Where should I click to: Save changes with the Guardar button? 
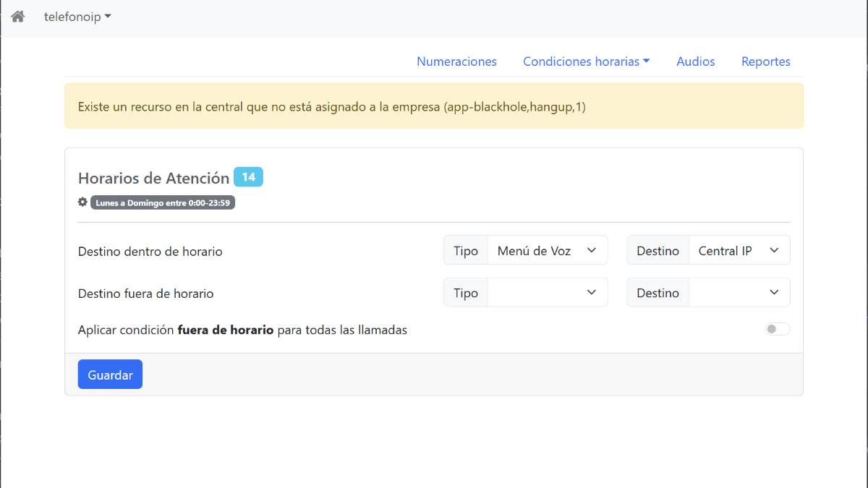pyautogui.click(x=110, y=374)
